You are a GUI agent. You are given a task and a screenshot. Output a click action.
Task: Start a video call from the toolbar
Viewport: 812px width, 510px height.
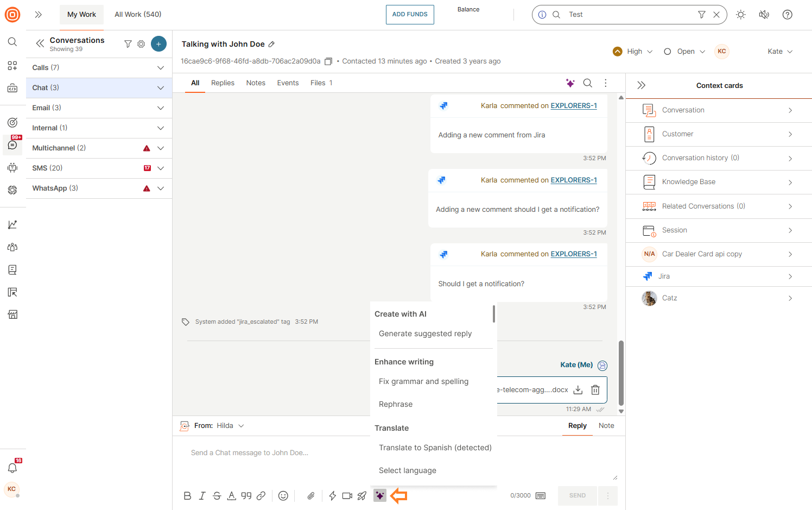point(347,495)
